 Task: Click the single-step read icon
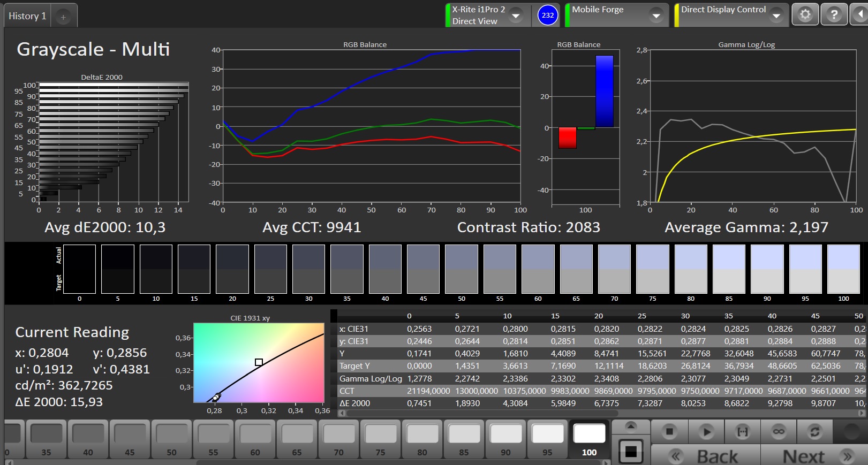coord(742,431)
